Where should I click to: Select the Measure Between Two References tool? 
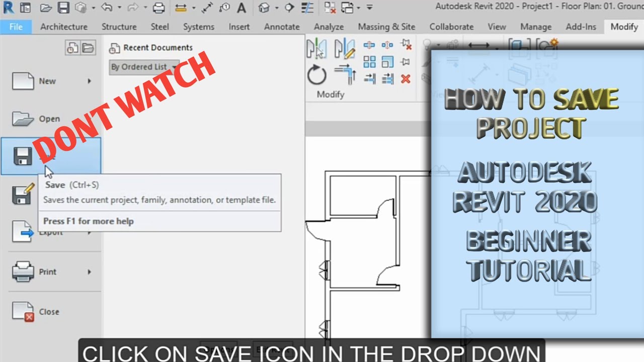181,8
